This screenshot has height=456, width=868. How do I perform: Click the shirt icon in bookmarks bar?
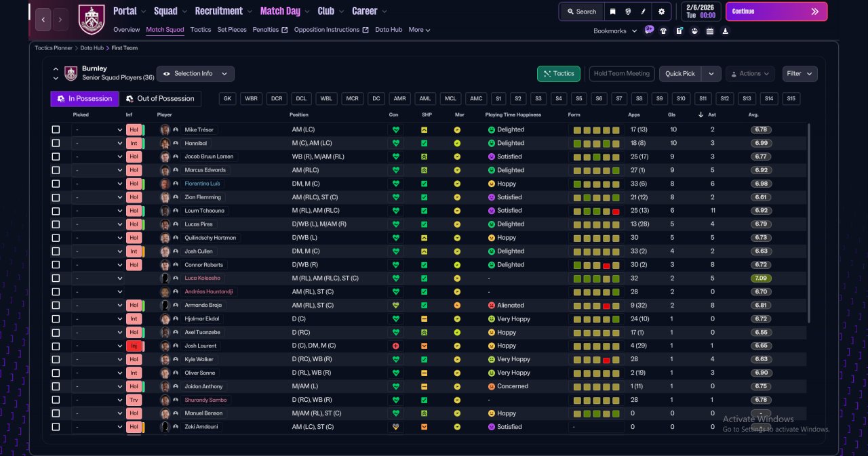[x=663, y=30]
